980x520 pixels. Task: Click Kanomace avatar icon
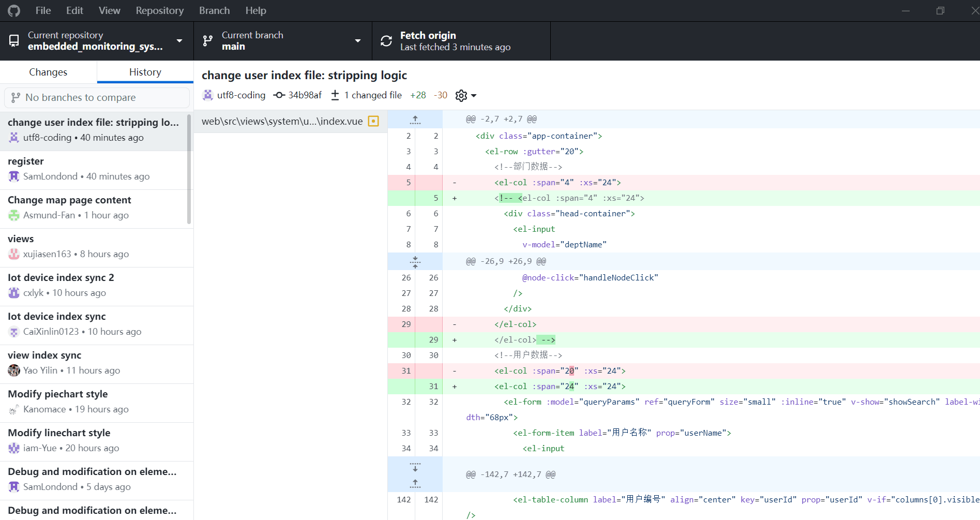[14, 409]
